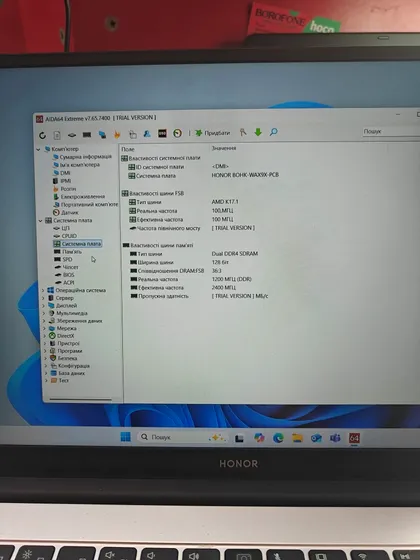Select Сумарна інформація in the tree
The height and width of the screenshot is (560, 420).
pos(82,157)
